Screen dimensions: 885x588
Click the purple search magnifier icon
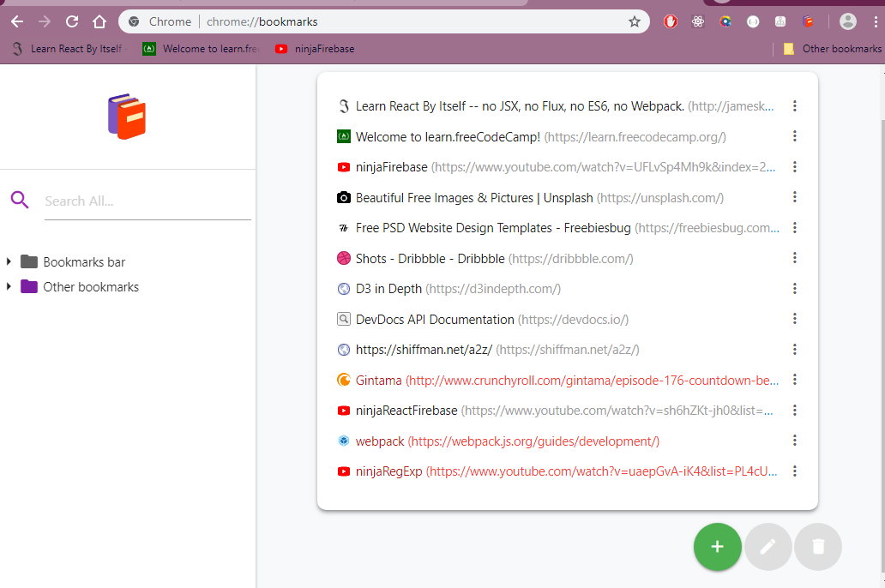(20, 201)
